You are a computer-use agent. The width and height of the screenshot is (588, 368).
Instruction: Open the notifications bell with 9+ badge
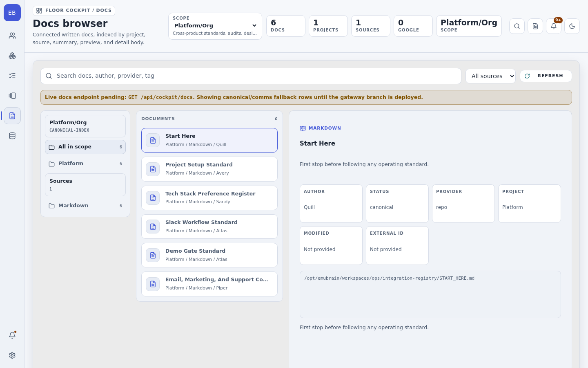[x=554, y=26]
